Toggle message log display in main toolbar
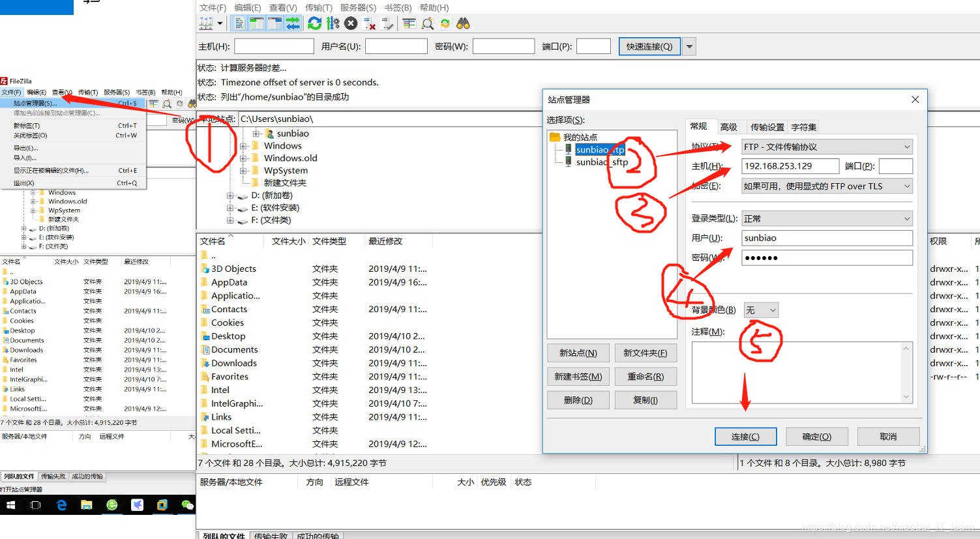This screenshot has height=539, width=980. (239, 24)
